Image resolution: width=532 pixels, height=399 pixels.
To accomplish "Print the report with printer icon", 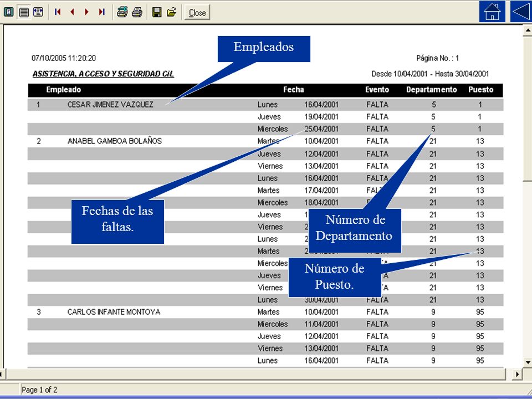I will click(x=137, y=12).
